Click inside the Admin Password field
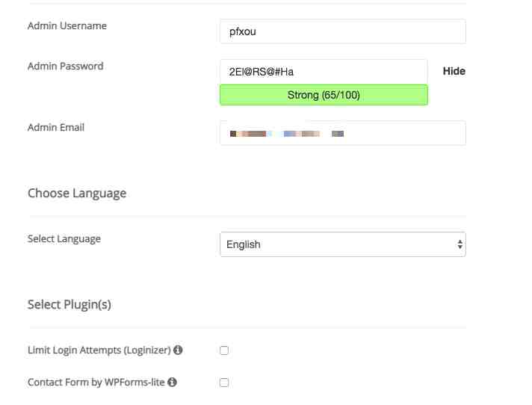The width and height of the screenshot is (532, 405). click(324, 72)
